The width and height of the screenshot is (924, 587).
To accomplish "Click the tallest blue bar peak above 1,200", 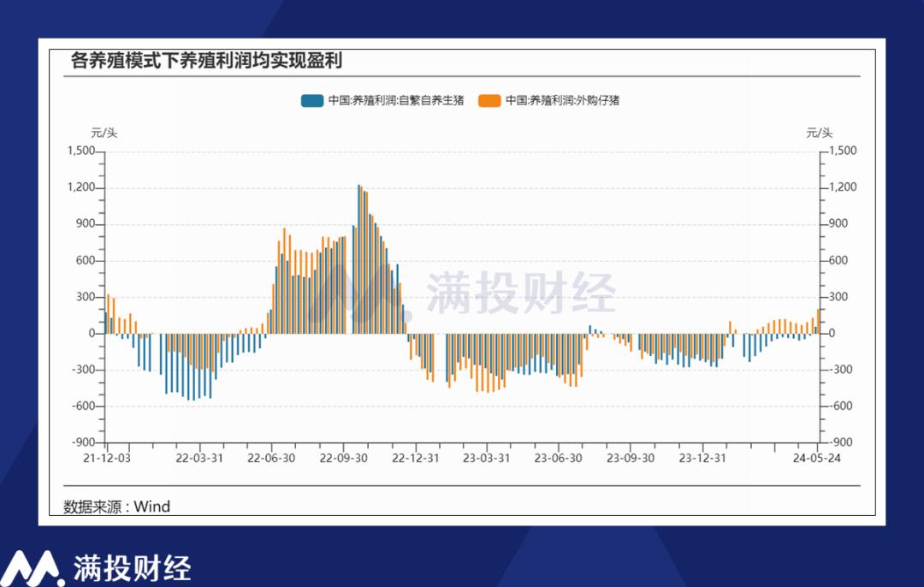I will coord(358,259).
